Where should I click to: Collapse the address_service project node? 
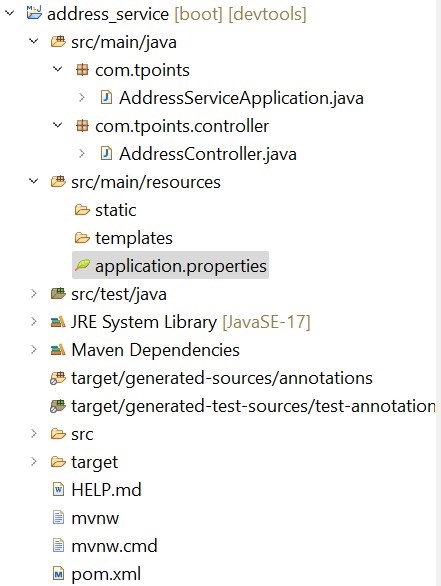coord(10,13)
